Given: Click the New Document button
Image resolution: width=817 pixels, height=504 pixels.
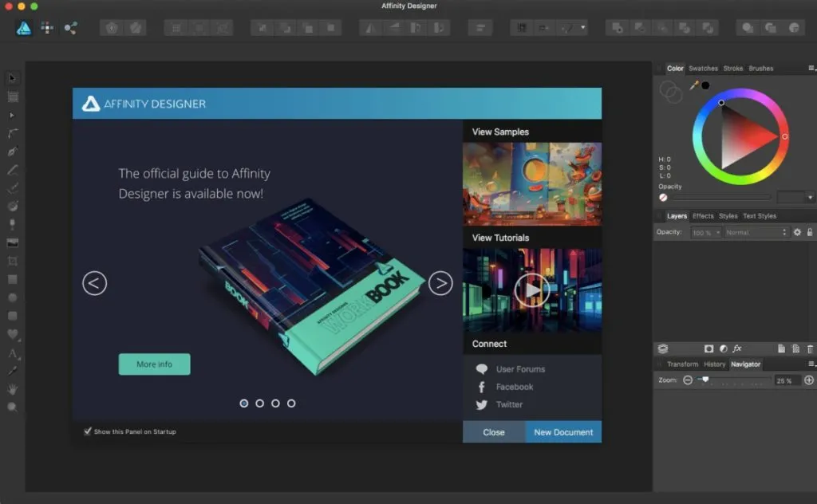Looking at the screenshot, I should point(564,432).
